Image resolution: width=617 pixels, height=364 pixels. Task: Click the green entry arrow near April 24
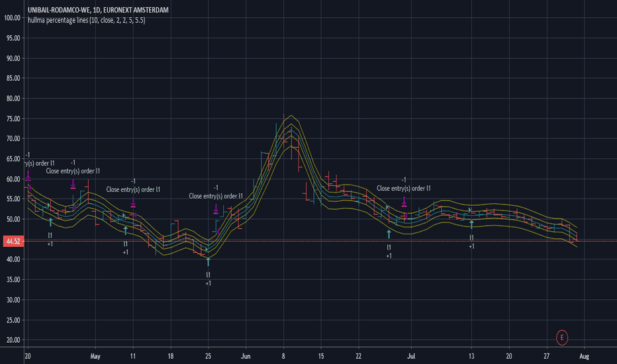coord(50,222)
